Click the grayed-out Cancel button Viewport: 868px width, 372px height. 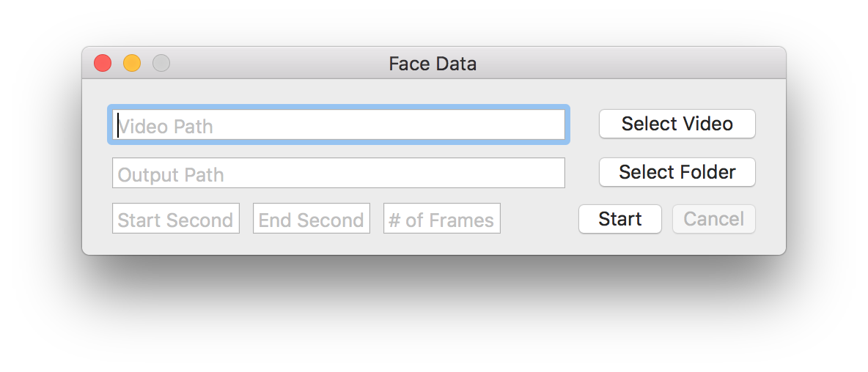click(x=713, y=219)
